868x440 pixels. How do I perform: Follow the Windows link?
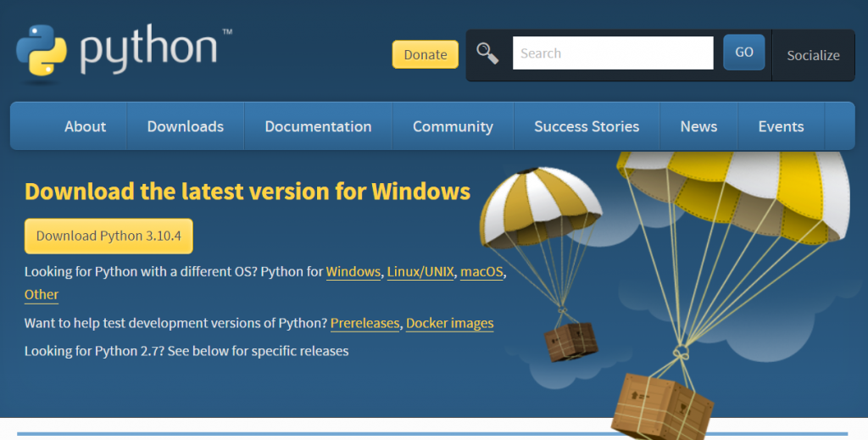[353, 272]
